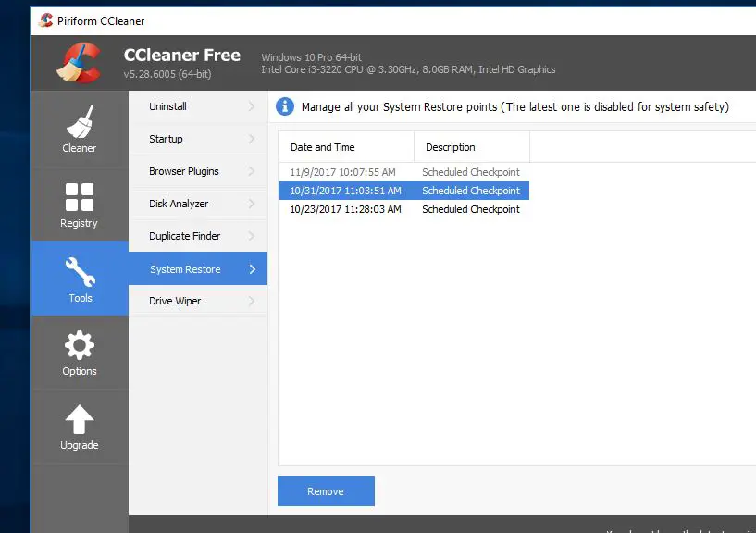Open Options using the gear icon
The width and height of the screenshot is (756, 533).
coord(79,343)
